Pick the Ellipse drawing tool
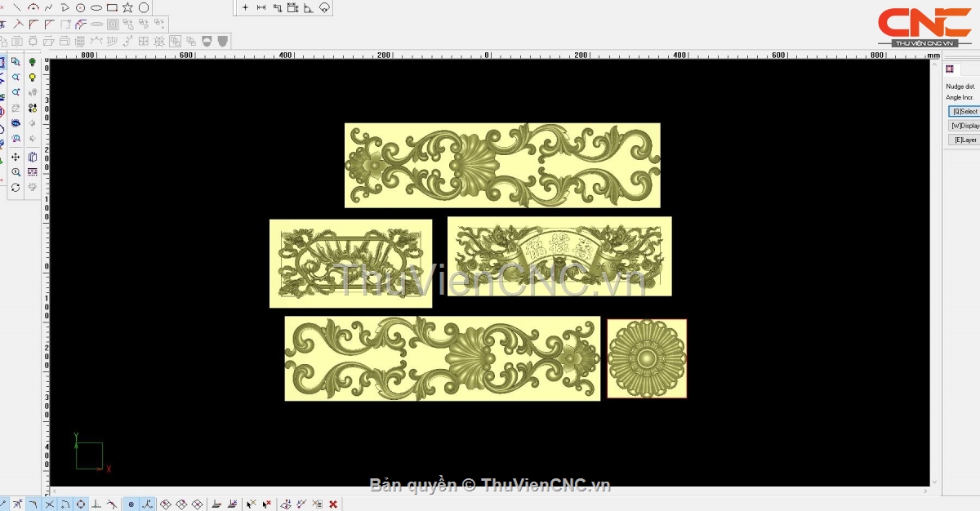The image size is (980, 511). [x=96, y=7]
